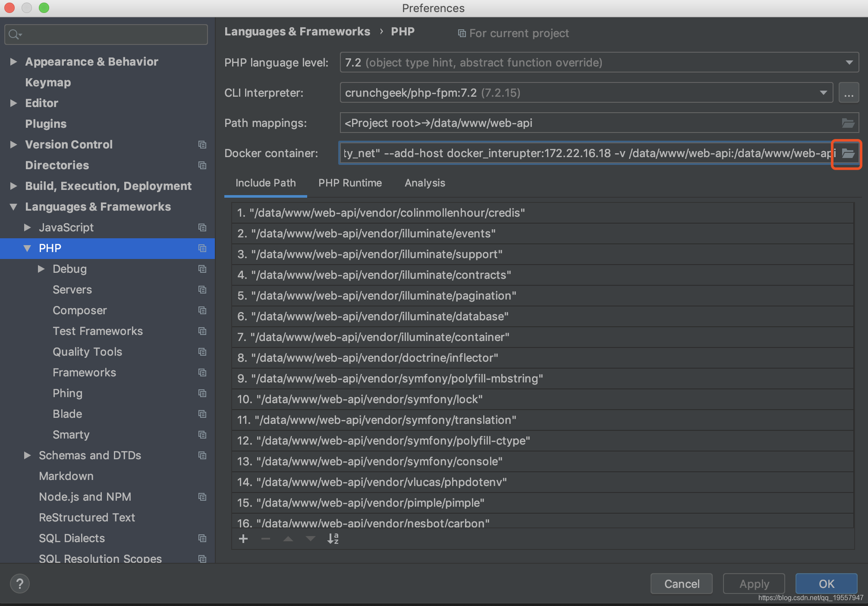Click the move up arrow icon below list
The width and height of the screenshot is (868, 606).
(x=288, y=539)
